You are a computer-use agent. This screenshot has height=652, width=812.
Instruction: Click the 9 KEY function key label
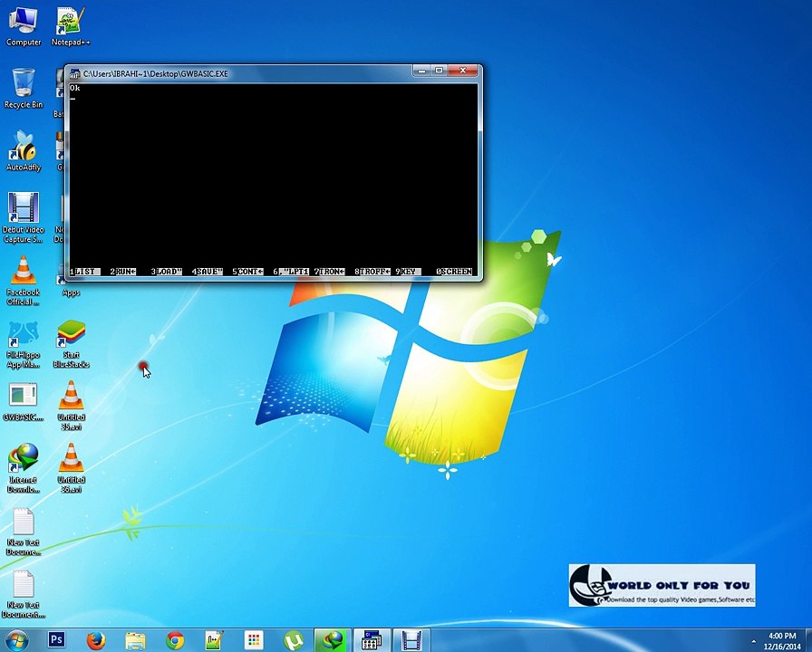(x=408, y=271)
